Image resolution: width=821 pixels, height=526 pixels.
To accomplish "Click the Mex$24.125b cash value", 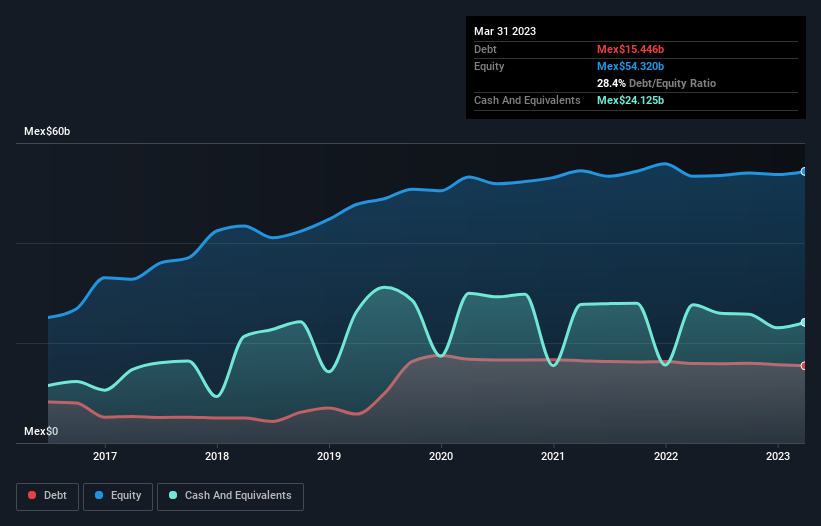I will [x=630, y=100].
